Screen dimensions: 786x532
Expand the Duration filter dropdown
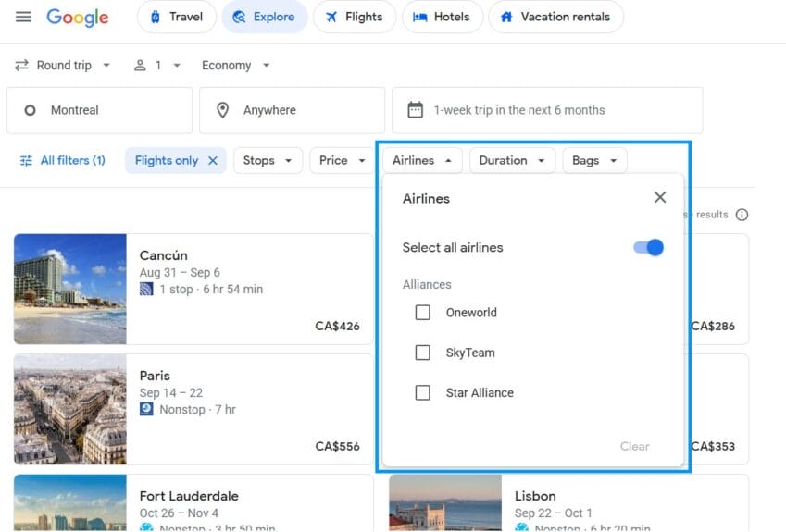tap(512, 161)
